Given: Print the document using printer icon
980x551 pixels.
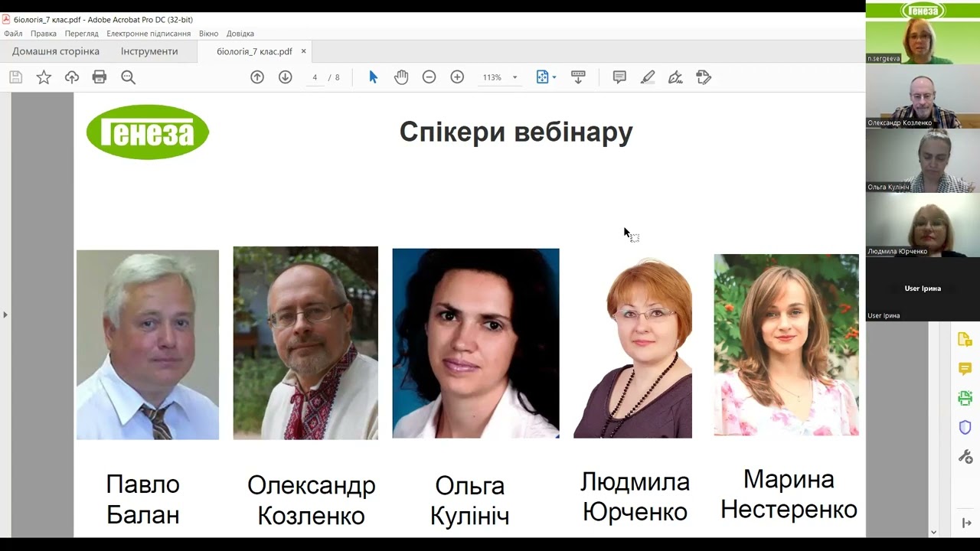Looking at the screenshot, I should pos(100,77).
